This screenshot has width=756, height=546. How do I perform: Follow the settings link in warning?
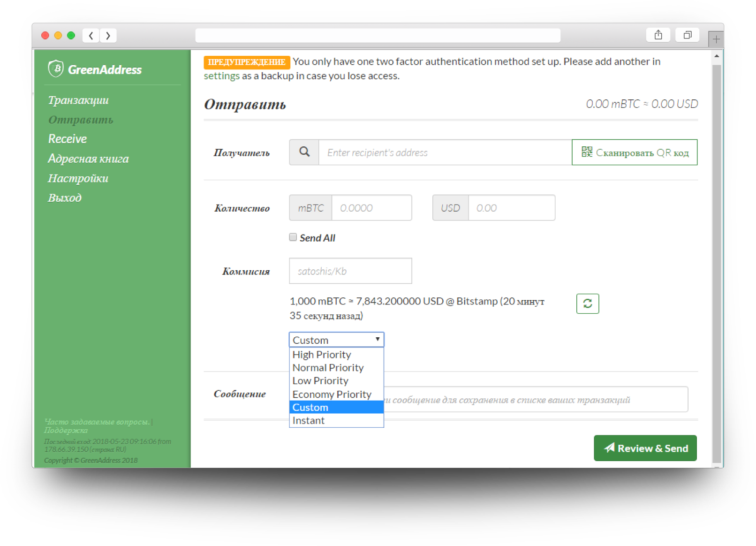[221, 76]
